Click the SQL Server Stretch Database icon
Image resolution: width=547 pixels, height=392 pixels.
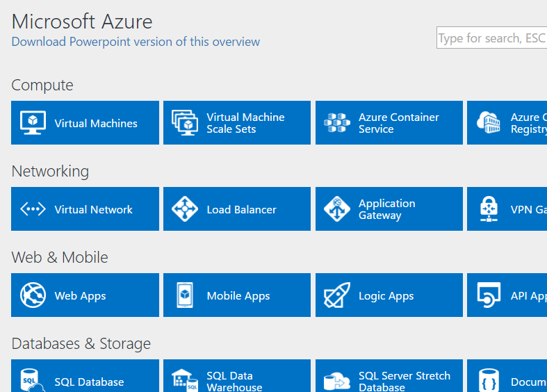click(337, 381)
